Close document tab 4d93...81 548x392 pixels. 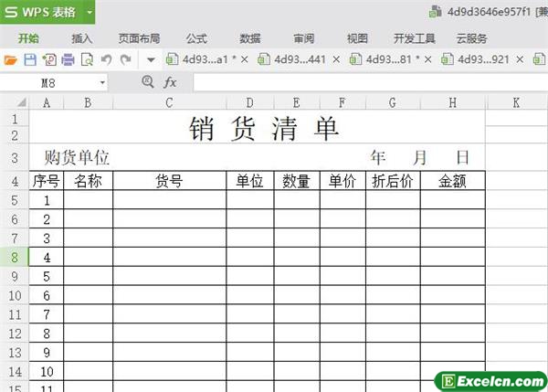coord(427,59)
